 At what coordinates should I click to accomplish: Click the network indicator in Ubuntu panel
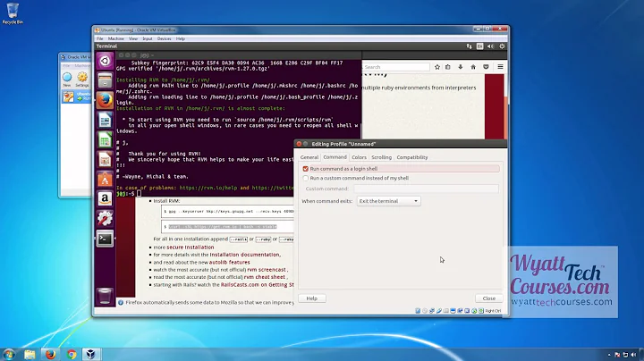[469, 46]
